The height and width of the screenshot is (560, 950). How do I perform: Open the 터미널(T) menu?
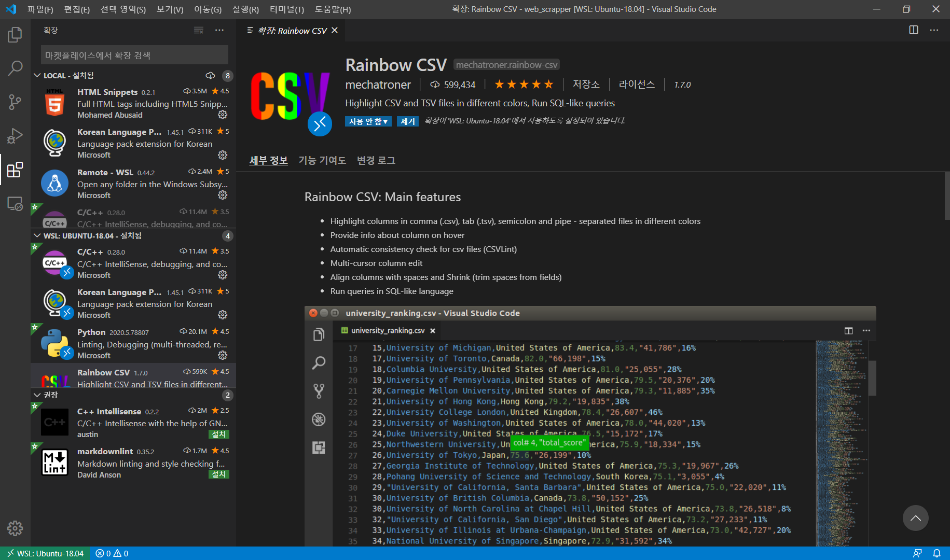click(287, 9)
